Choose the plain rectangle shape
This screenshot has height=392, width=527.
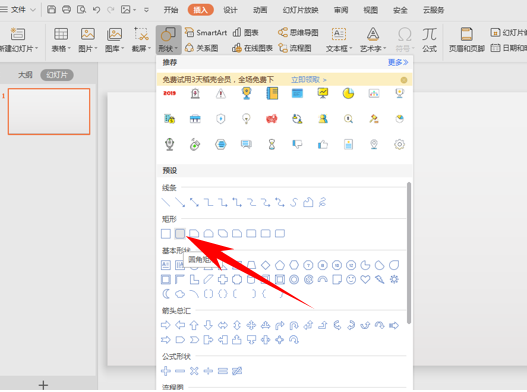(x=166, y=233)
